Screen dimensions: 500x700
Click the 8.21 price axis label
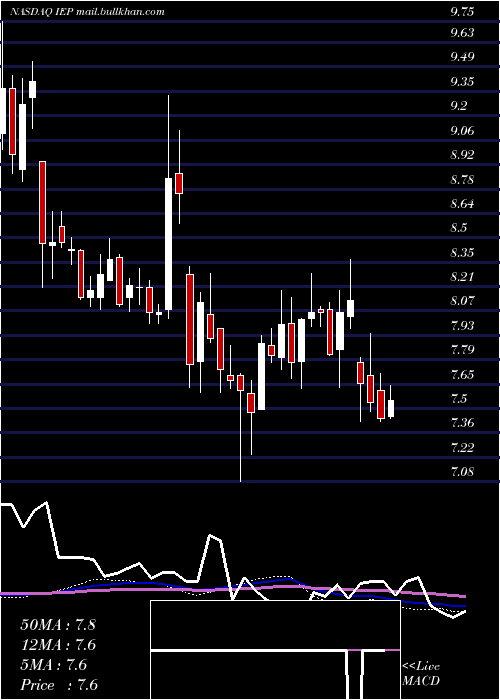pyautogui.click(x=462, y=277)
